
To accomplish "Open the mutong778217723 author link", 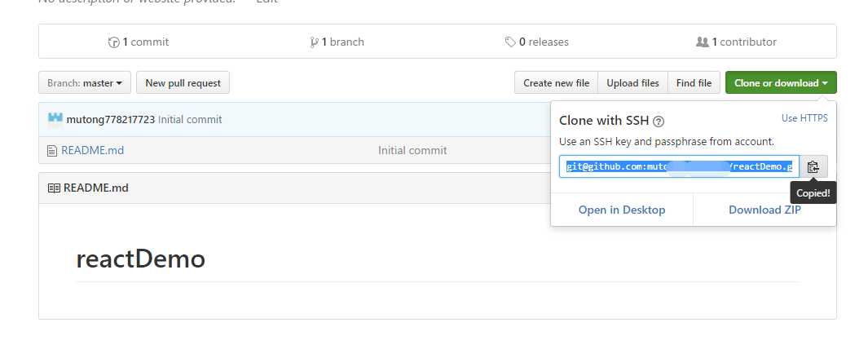I will (x=110, y=119).
